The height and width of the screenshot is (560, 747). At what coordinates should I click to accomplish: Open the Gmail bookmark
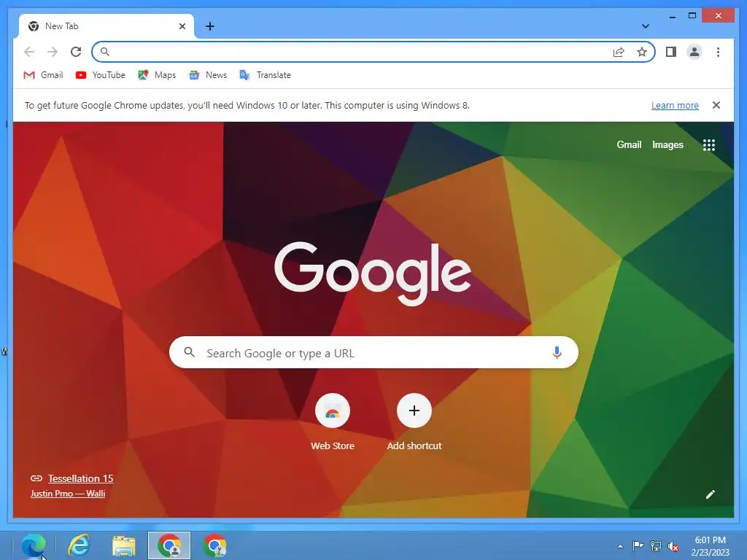tap(43, 75)
